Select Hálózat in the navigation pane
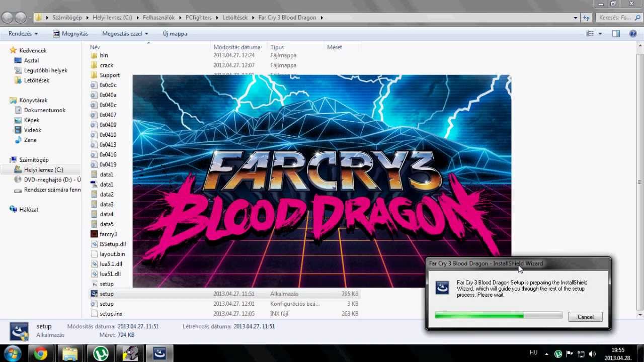 point(29,210)
